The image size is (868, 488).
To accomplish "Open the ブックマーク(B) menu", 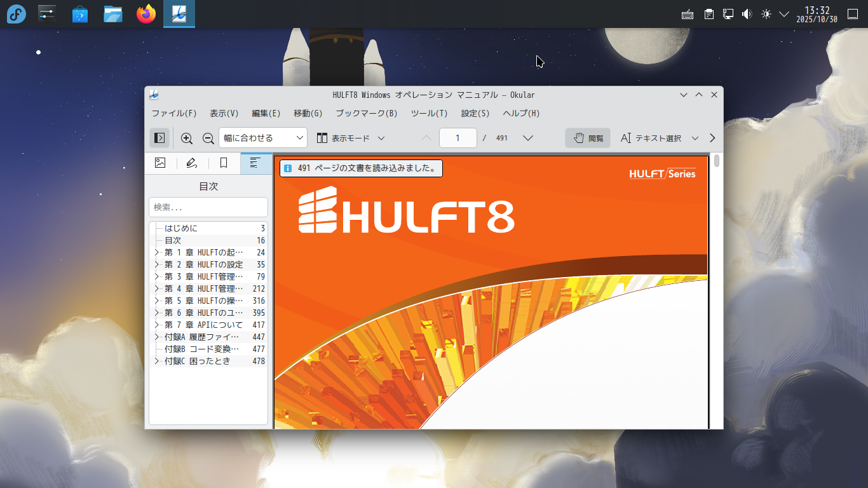I will click(x=367, y=114).
